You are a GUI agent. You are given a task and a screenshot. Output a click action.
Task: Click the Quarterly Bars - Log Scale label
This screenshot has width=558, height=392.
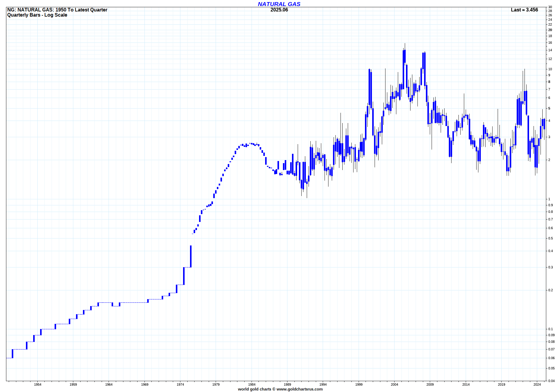(x=37, y=15)
